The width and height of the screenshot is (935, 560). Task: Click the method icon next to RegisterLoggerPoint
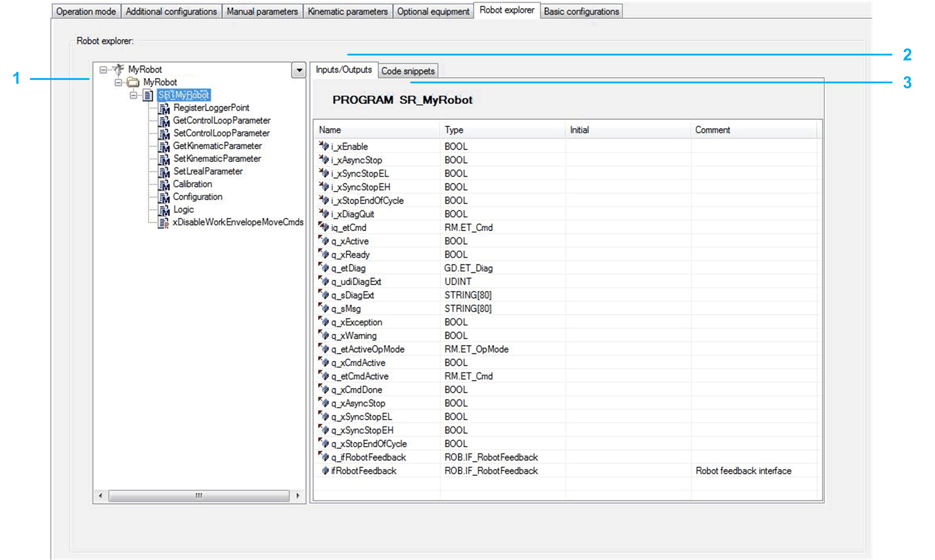164,108
